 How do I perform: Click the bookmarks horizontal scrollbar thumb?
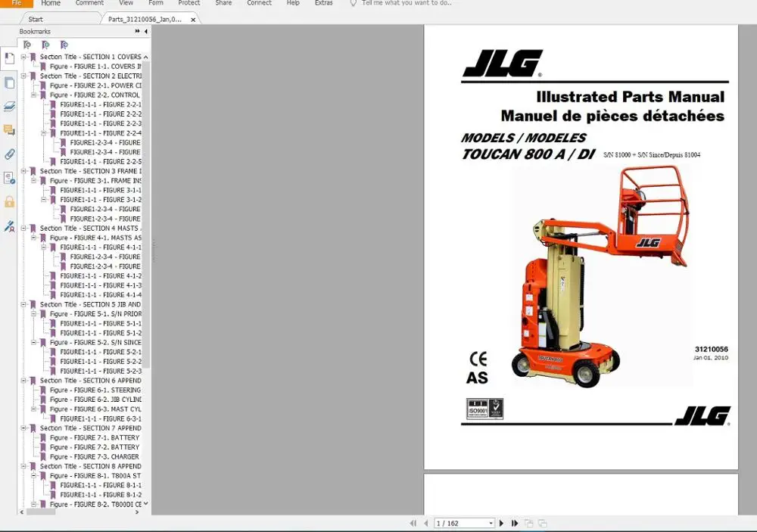pyautogui.click(x=41, y=512)
